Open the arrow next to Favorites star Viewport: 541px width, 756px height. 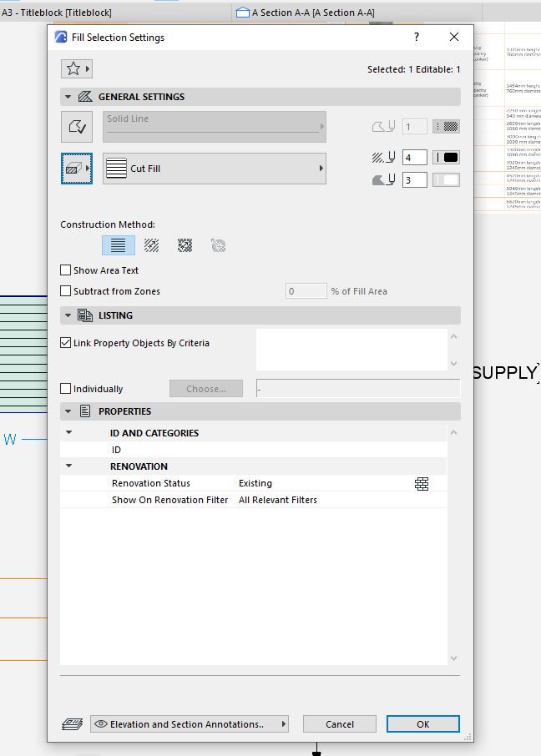[88, 69]
